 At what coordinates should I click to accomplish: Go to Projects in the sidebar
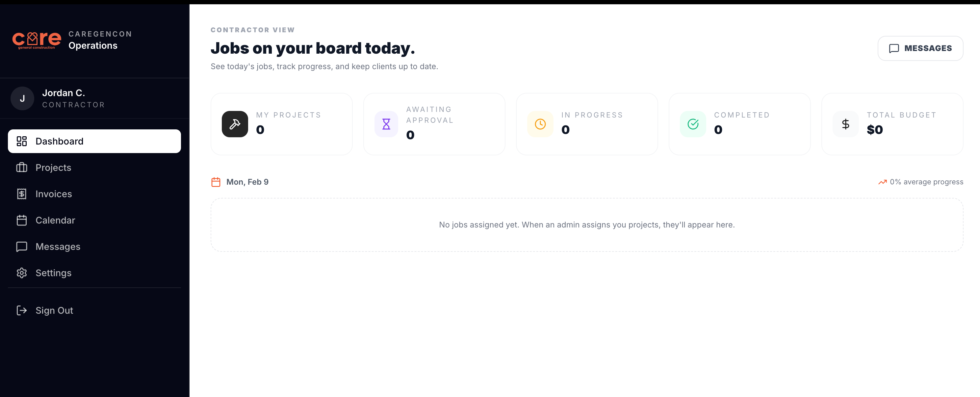[94, 168]
